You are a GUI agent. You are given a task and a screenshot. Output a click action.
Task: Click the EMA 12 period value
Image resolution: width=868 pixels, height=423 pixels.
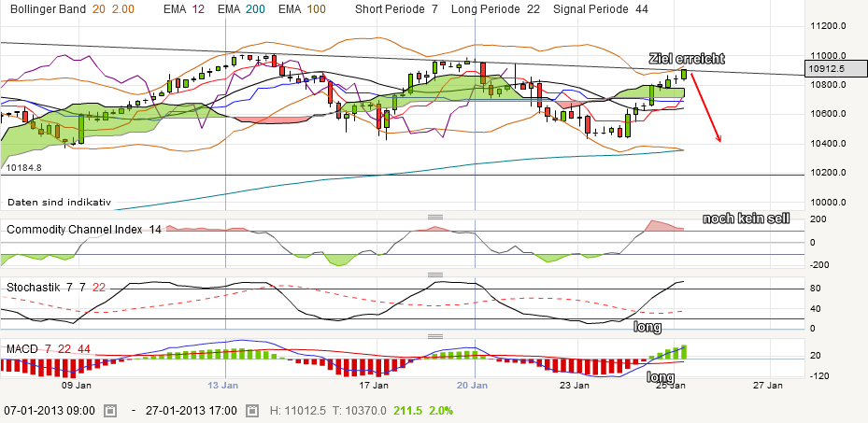click(198, 9)
